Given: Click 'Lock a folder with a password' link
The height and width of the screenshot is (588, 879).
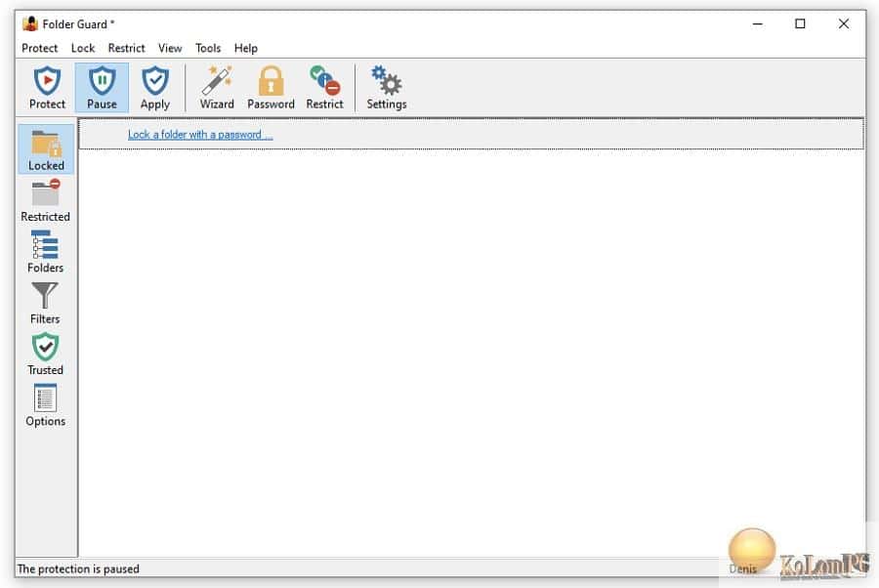Looking at the screenshot, I should 200,135.
